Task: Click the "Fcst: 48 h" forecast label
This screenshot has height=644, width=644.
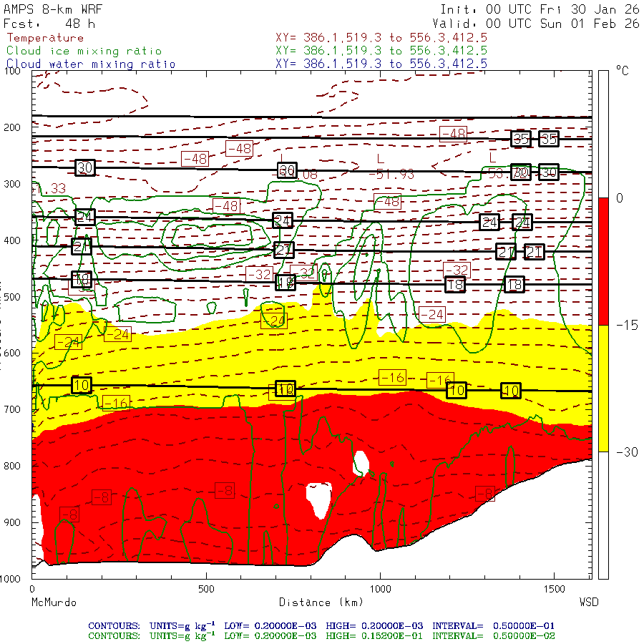Action: pyautogui.click(x=49, y=24)
